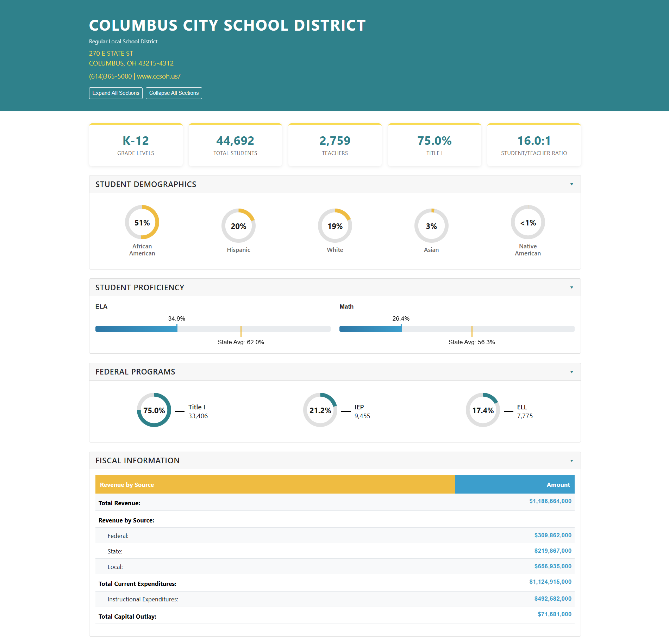Screen dimensions: 669x644
Task: Collapse the Student Proficiency section arrow
Action: pyautogui.click(x=572, y=287)
